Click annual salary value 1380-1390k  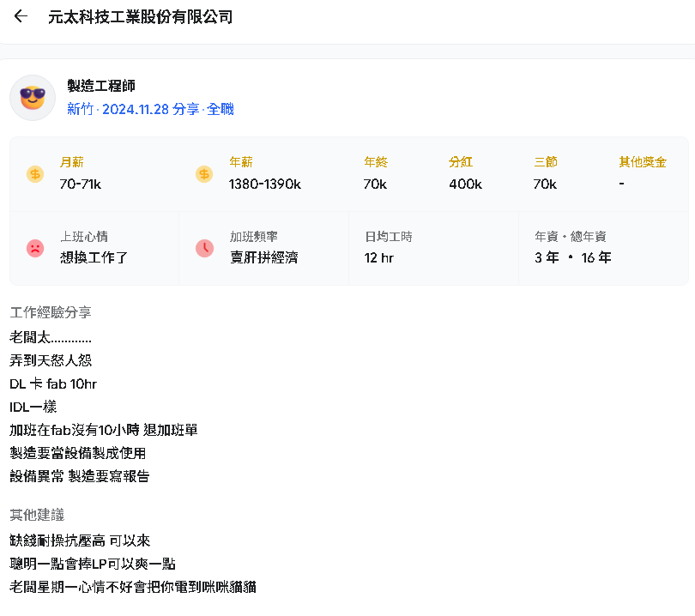click(265, 184)
